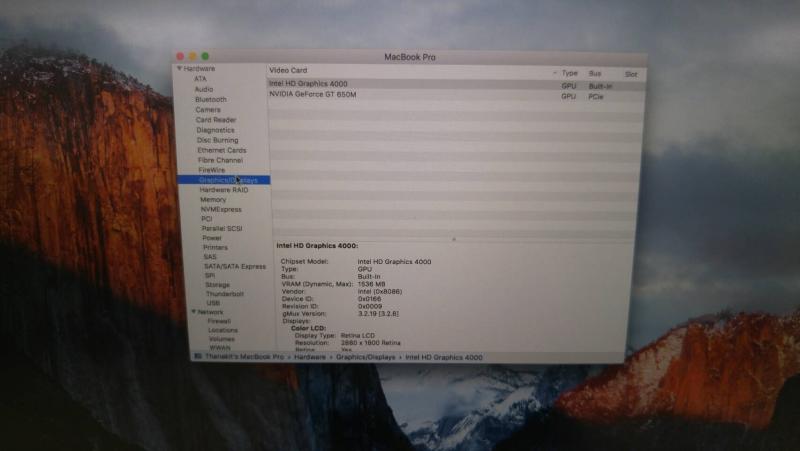Select Camera in the sidebar
The width and height of the screenshot is (800, 451).
coord(208,110)
